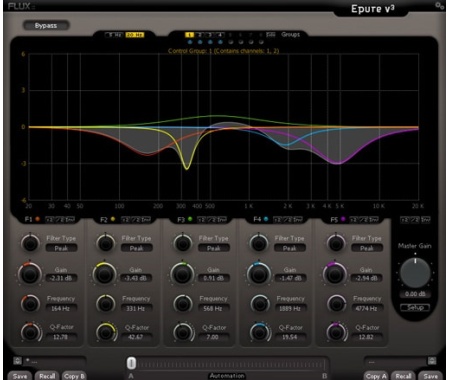Click F2 Q-Factor value 42.67 field
Screen dimensions: 450x380
(136, 337)
